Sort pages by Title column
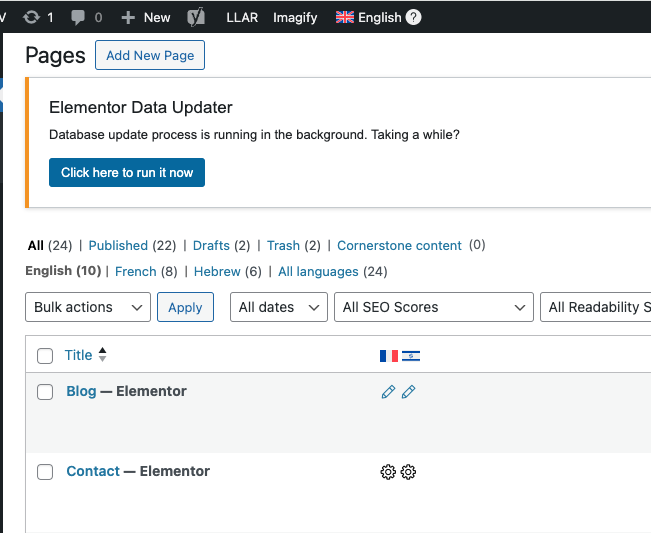 [x=78, y=355]
